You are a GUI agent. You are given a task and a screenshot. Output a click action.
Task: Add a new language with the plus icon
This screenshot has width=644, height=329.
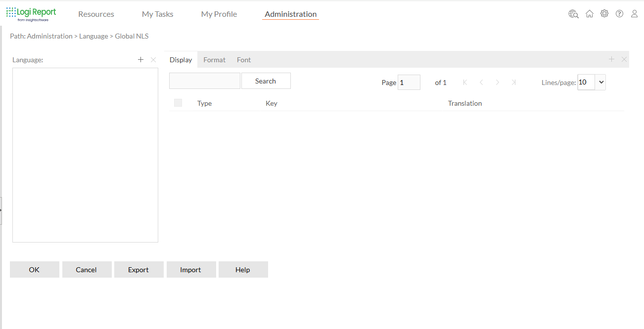pyautogui.click(x=140, y=59)
